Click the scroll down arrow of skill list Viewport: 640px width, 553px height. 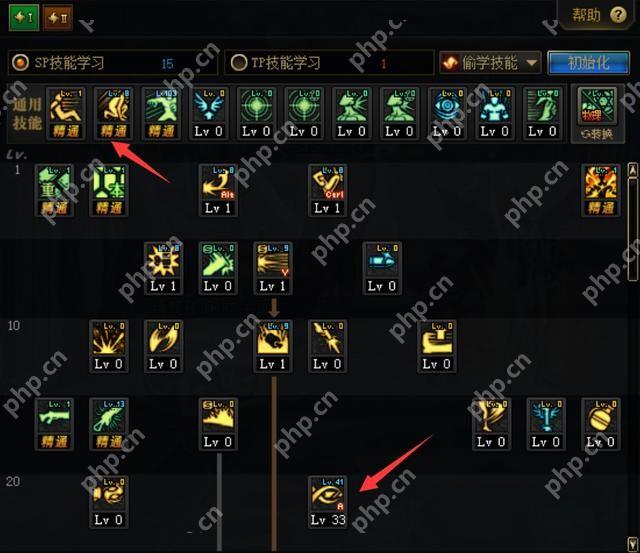632,544
